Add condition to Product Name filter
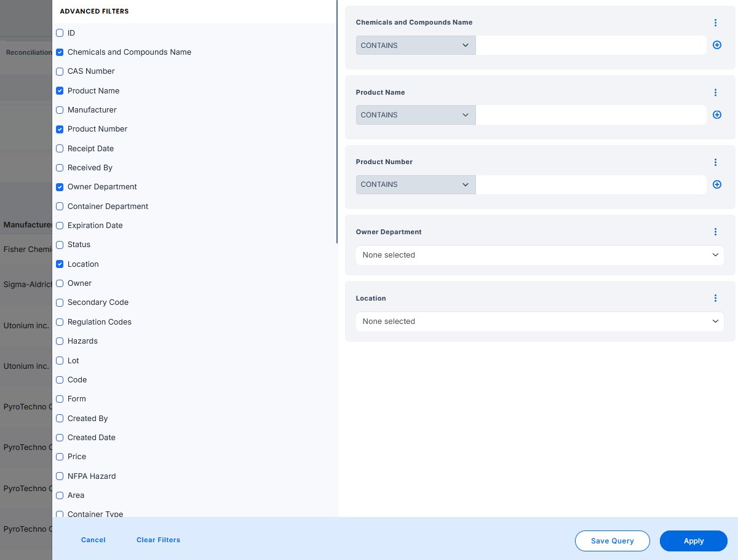This screenshot has height=560, width=738. (x=717, y=114)
